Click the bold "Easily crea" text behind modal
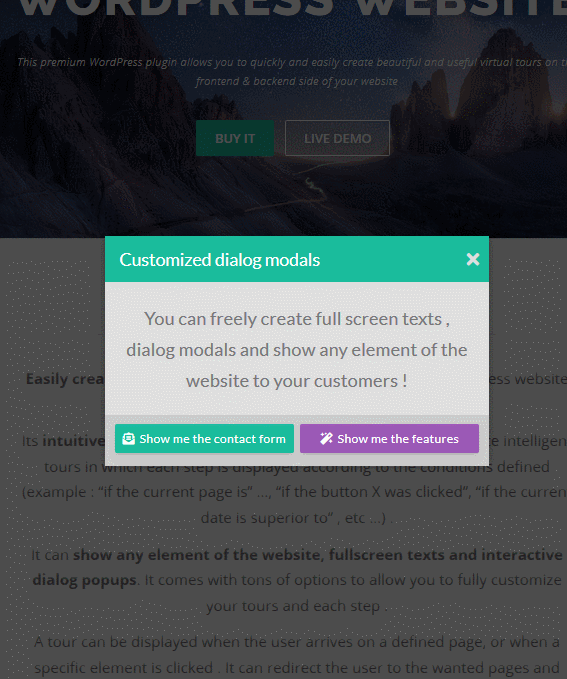 pos(65,379)
